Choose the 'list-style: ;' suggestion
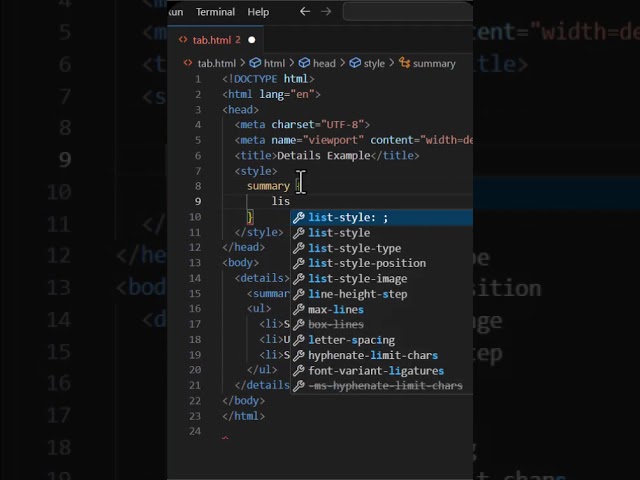640x480 pixels. pyautogui.click(x=382, y=217)
